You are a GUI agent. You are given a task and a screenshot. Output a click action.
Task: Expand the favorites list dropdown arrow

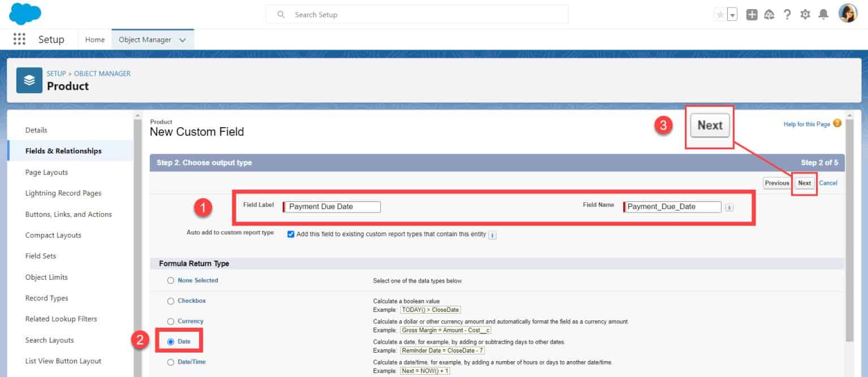[x=732, y=15]
